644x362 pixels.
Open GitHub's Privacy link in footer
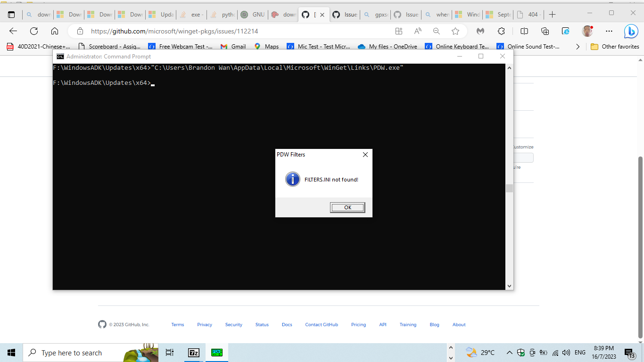coord(204,324)
